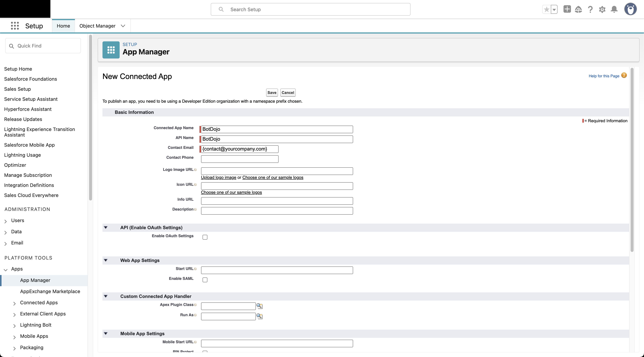
Task: Click the Icon URL help icon
Action: (195, 185)
